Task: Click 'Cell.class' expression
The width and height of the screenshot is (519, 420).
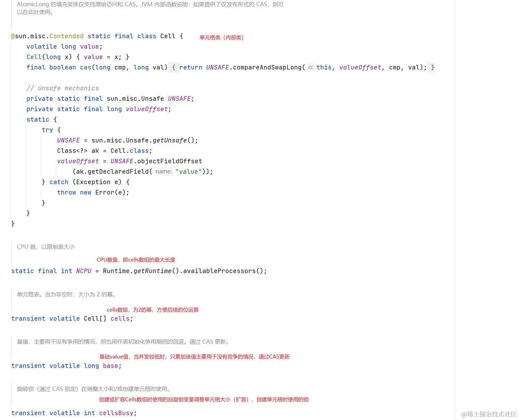Action: tap(130, 151)
